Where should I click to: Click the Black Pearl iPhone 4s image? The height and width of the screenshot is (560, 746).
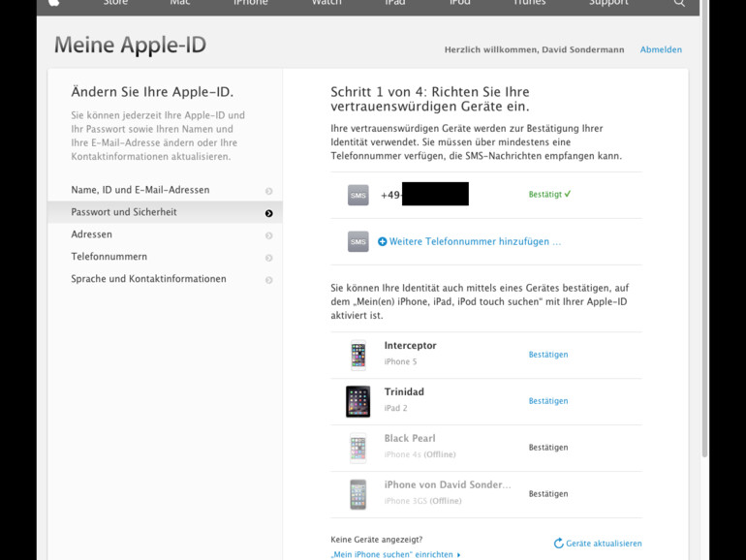point(358,449)
